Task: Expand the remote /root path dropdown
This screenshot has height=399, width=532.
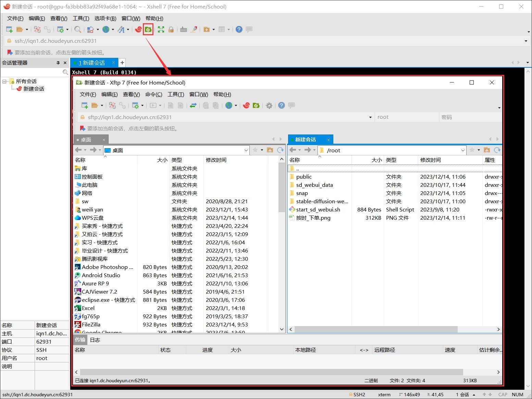Action: point(463,151)
